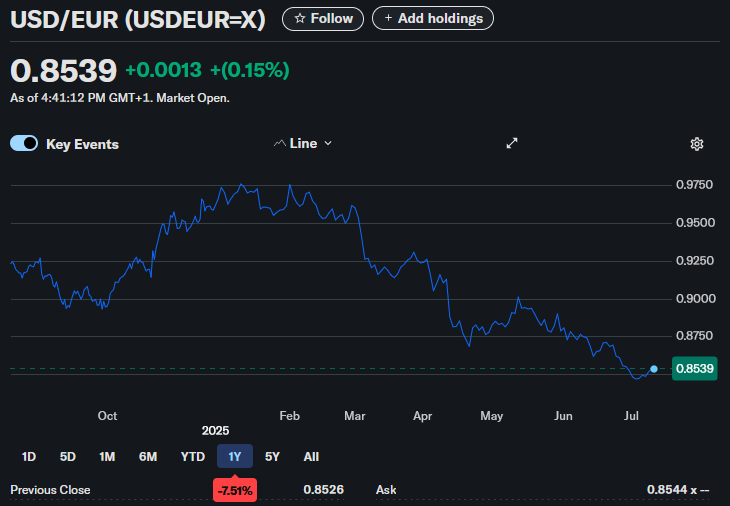The image size is (730, 506).
Task: Click the +(0.15%) percent change text
Action: (250, 70)
